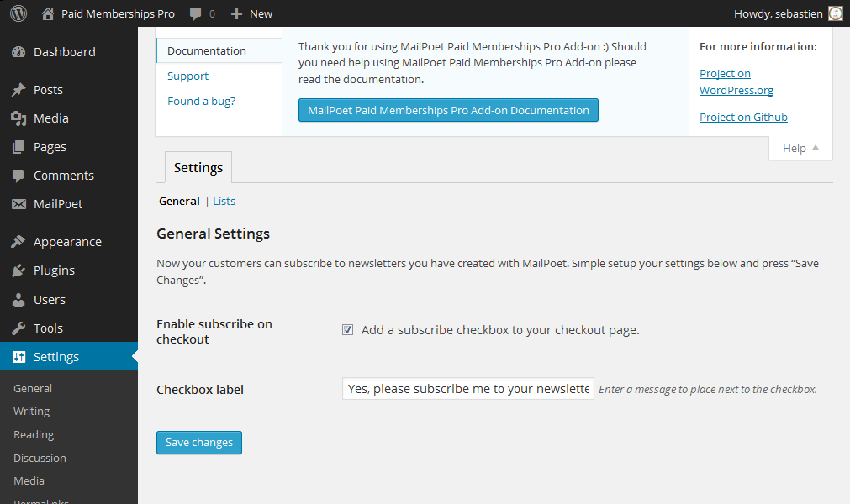Click the Pages icon in sidebar
Viewport: 850px width, 504px height.
[18, 147]
